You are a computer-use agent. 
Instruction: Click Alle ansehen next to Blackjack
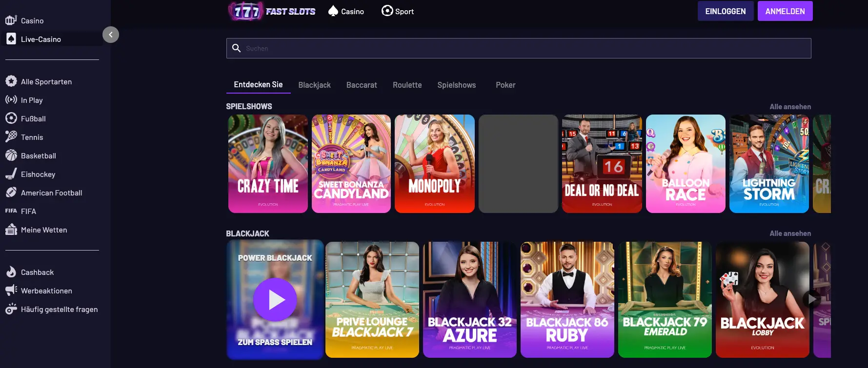[x=790, y=233]
